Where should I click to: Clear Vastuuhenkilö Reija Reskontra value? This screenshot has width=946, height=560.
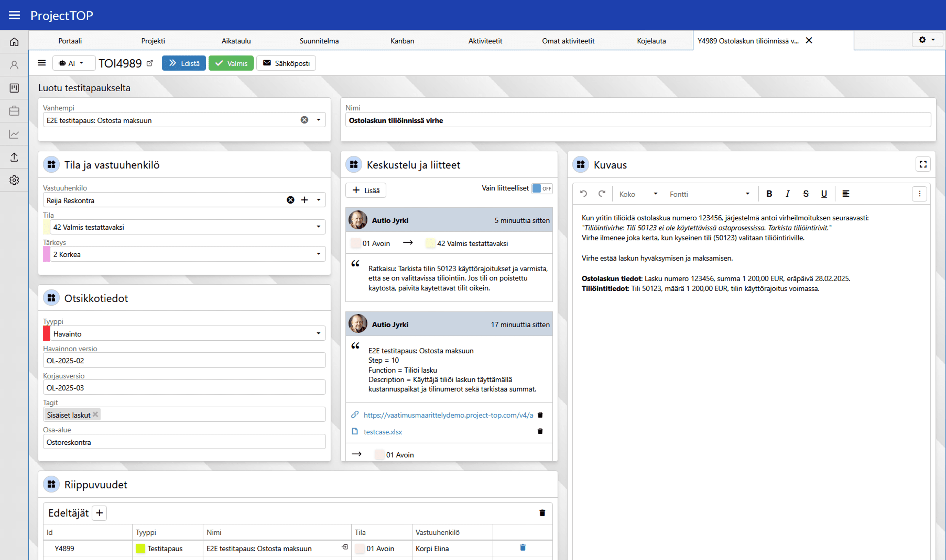(x=290, y=200)
